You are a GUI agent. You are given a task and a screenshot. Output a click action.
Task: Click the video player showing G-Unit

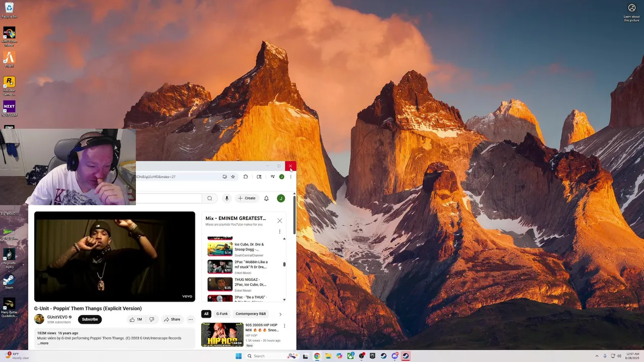tap(115, 256)
